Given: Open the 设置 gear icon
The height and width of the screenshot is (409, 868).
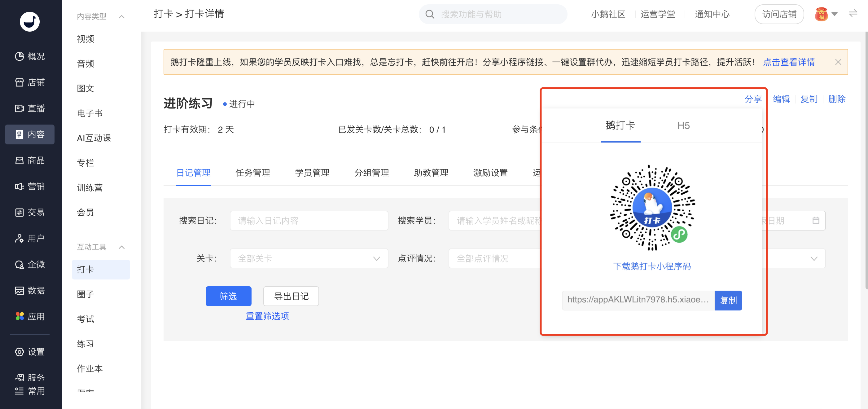Looking at the screenshot, I should (19, 352).
